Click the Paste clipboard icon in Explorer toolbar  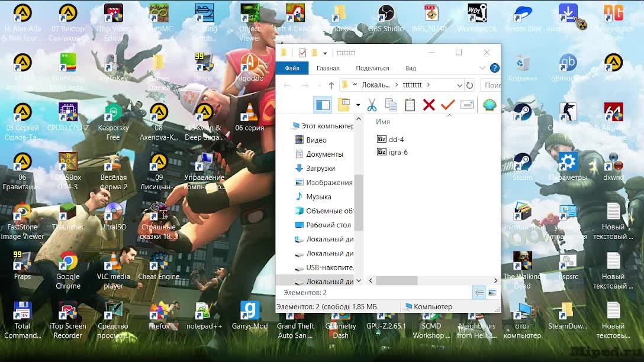[410, 105]
